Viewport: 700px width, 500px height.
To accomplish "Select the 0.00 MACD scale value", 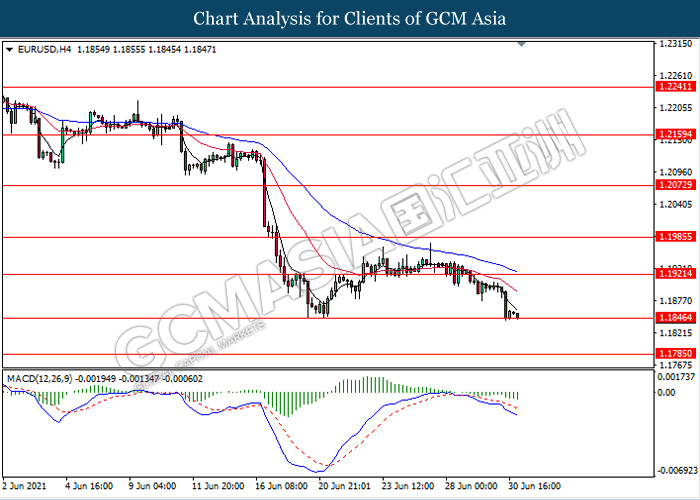I will [667, 392].
